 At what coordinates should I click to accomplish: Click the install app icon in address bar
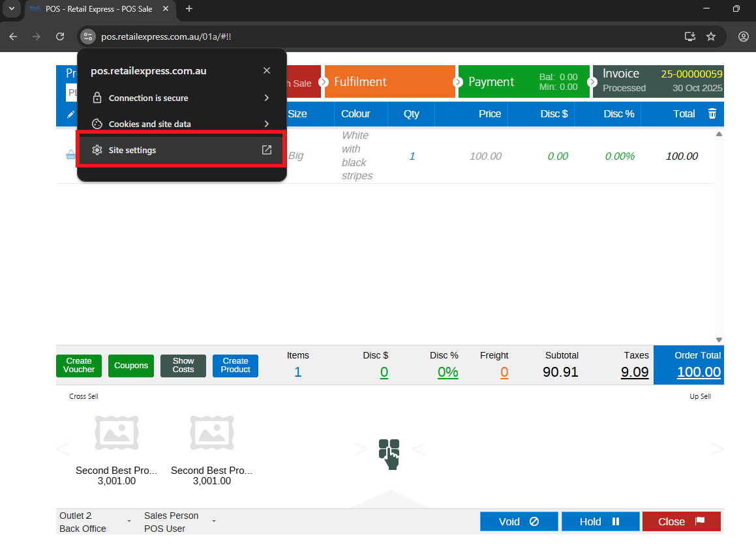pos(690,36)
